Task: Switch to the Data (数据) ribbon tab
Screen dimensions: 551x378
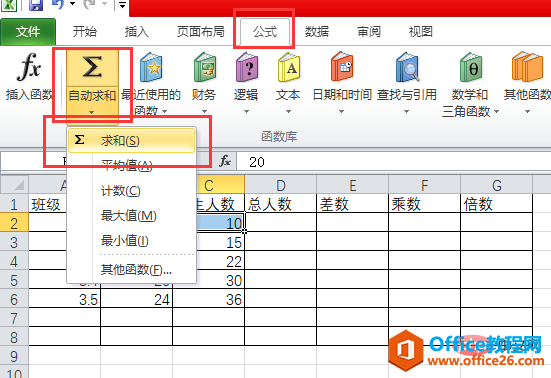Action: coord(317,32)
